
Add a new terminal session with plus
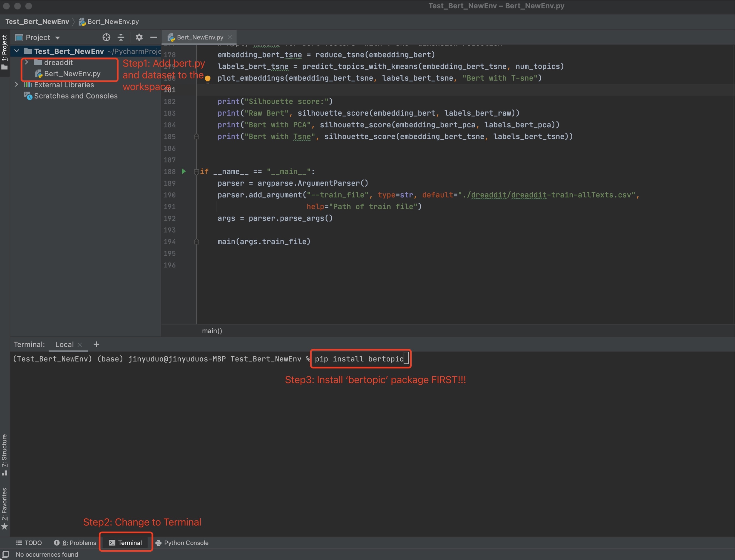(96, 344)
